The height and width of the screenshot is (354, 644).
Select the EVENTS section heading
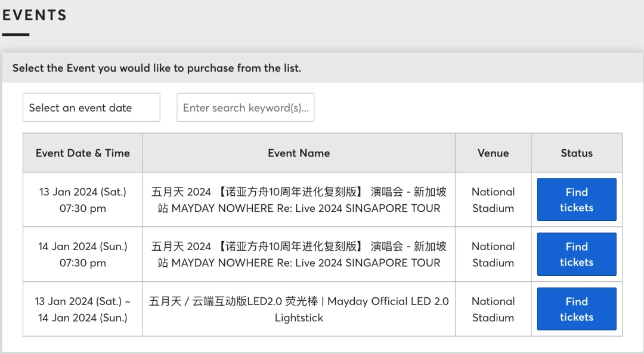[x=35, y=15]
